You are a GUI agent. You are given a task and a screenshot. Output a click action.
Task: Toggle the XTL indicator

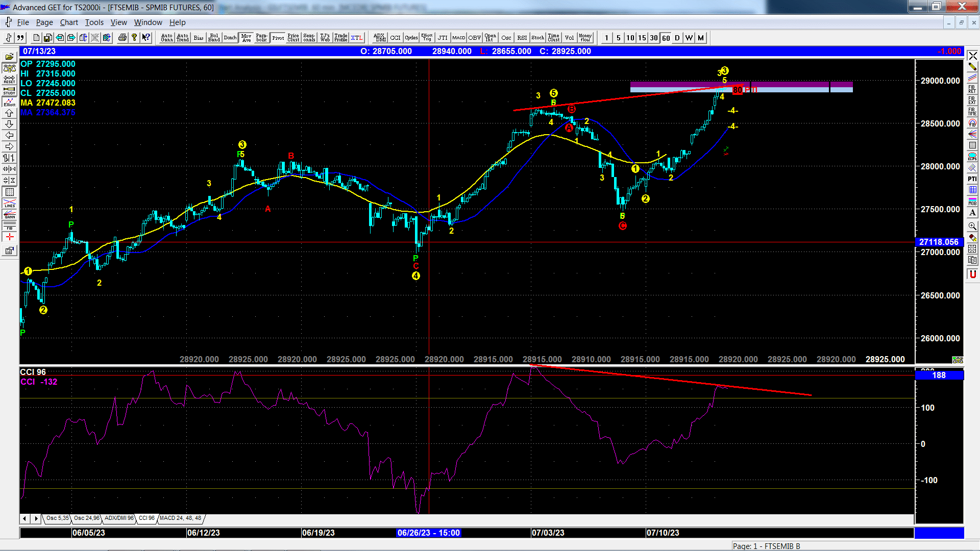coord(357,38)
